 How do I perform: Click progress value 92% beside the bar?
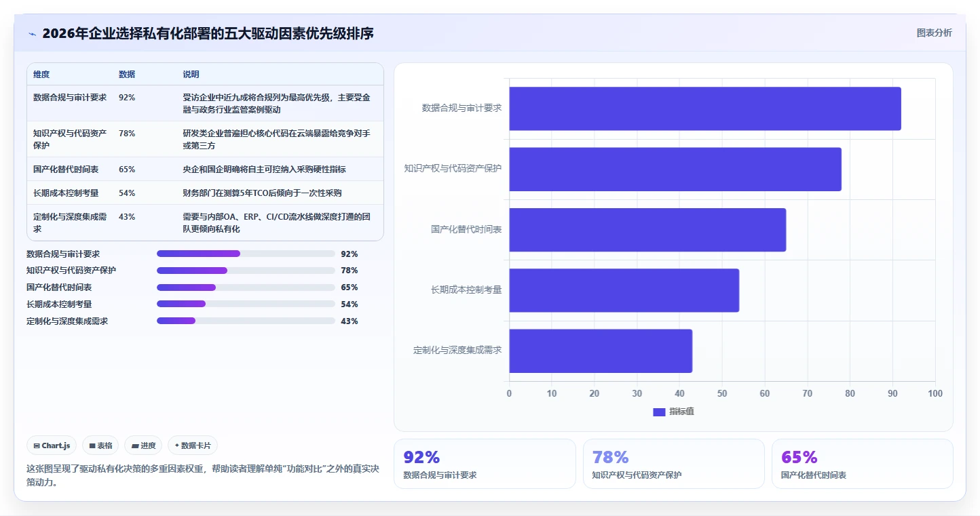350,254
